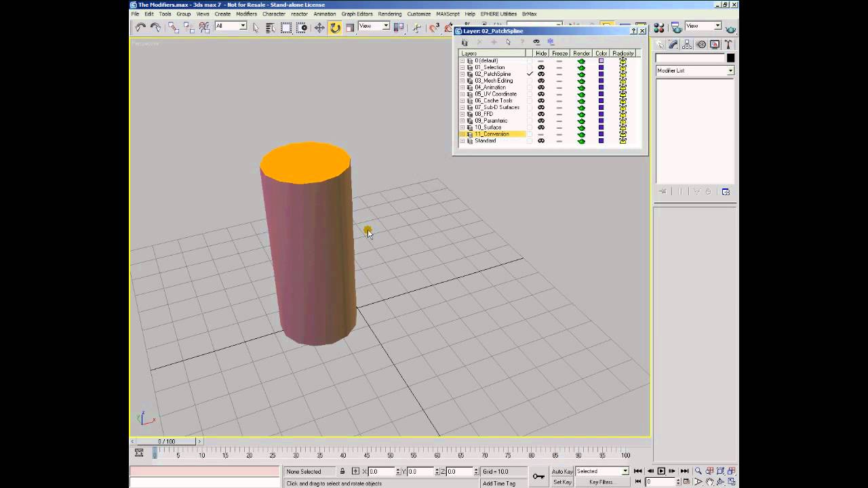Viewport: 868px width, 488px height.
Task: Switch to Display command panel
Action: coord(715,45)
